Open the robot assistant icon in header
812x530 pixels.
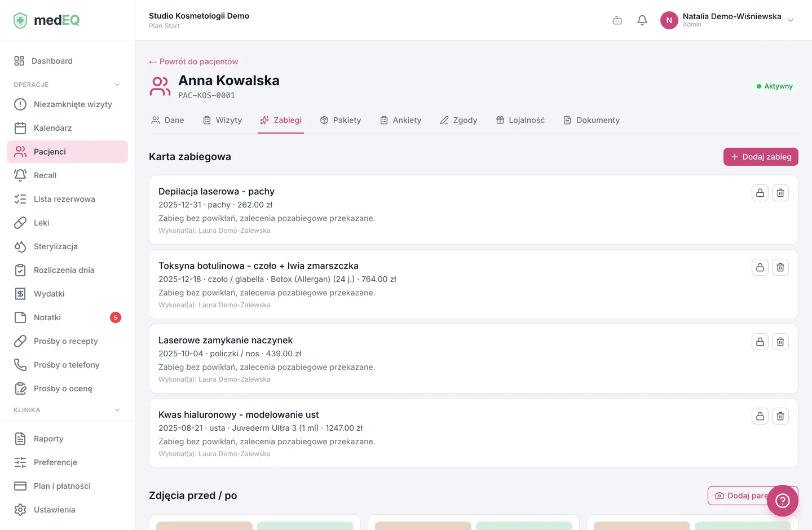tap(617, 20)
